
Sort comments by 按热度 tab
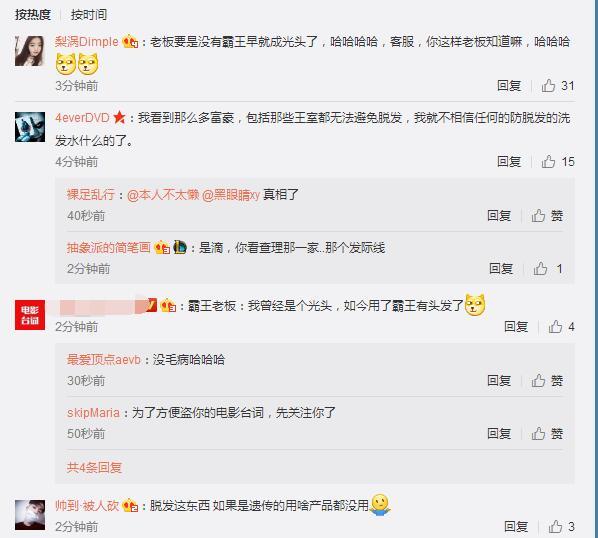(33, 14)
